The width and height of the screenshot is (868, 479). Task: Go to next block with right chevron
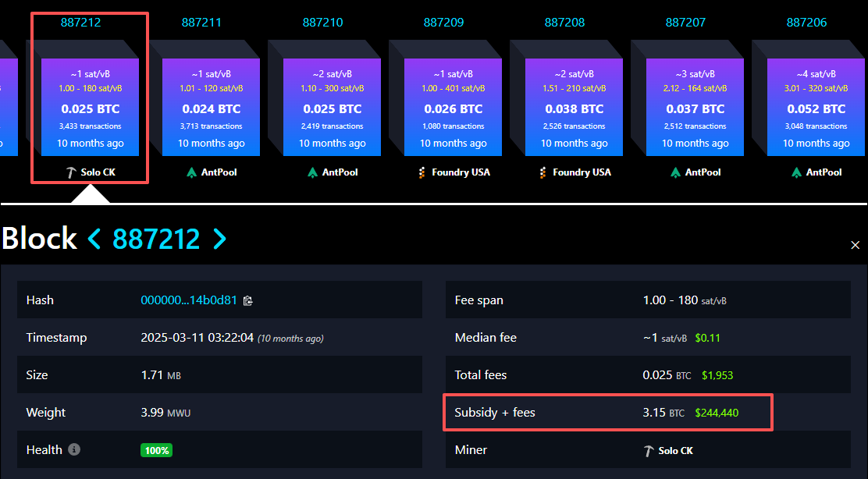tap(220, 239)
